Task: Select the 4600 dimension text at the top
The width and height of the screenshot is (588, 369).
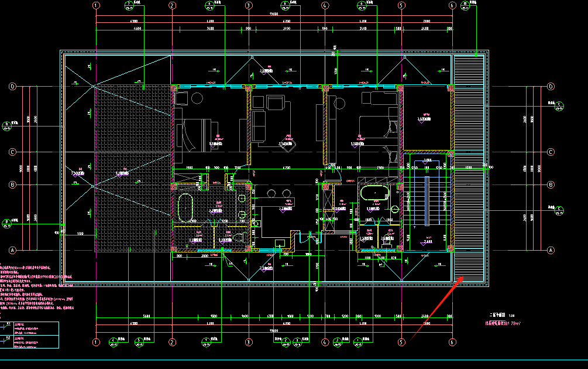Action: tap(137, 28)
